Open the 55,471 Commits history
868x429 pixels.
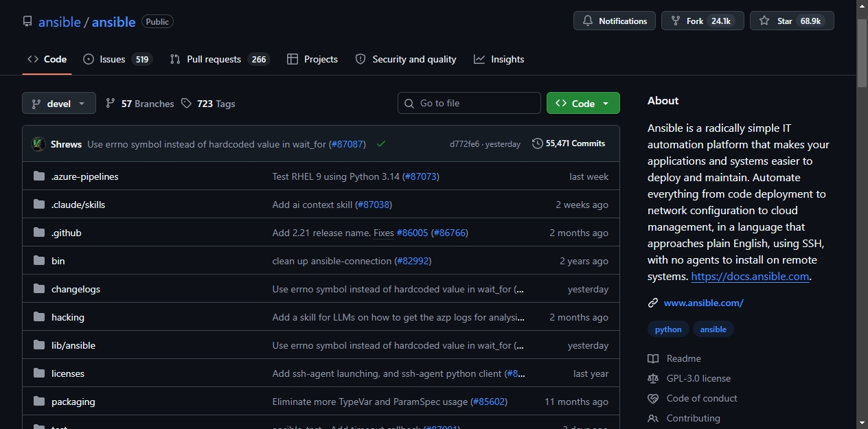569,143
